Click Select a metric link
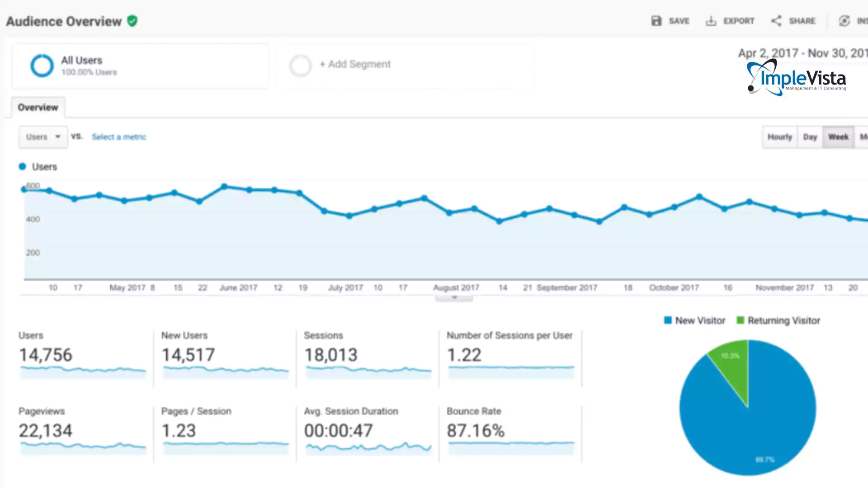 point(119,137)
